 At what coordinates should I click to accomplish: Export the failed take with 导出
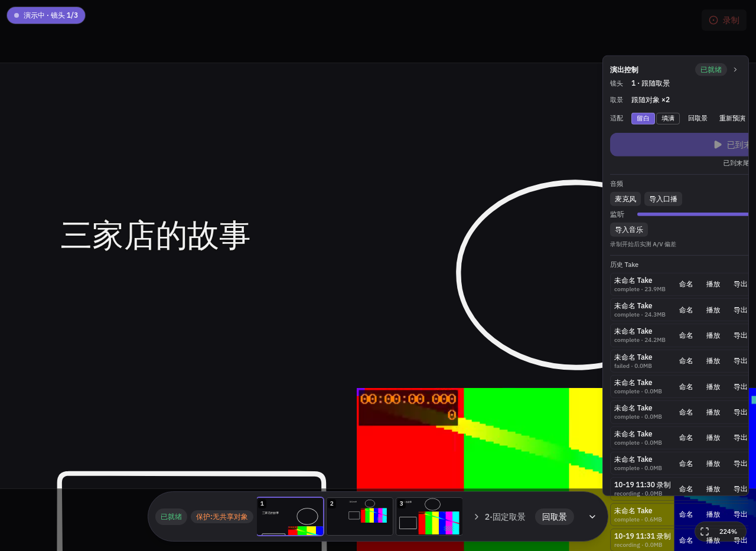[740, 361]
